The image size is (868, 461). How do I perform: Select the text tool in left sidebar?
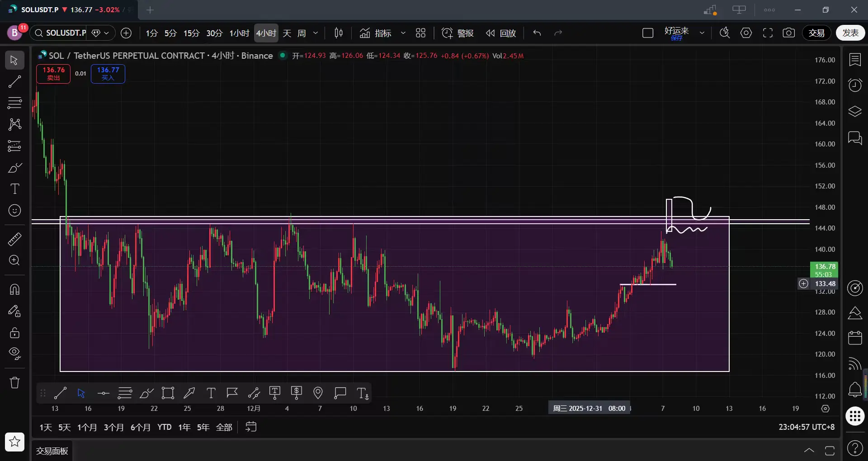[x=14, y=189]
